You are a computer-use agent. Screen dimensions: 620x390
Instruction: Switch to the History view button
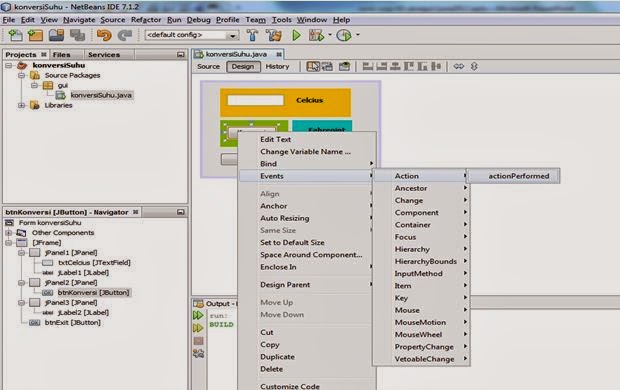click(277, 66)
